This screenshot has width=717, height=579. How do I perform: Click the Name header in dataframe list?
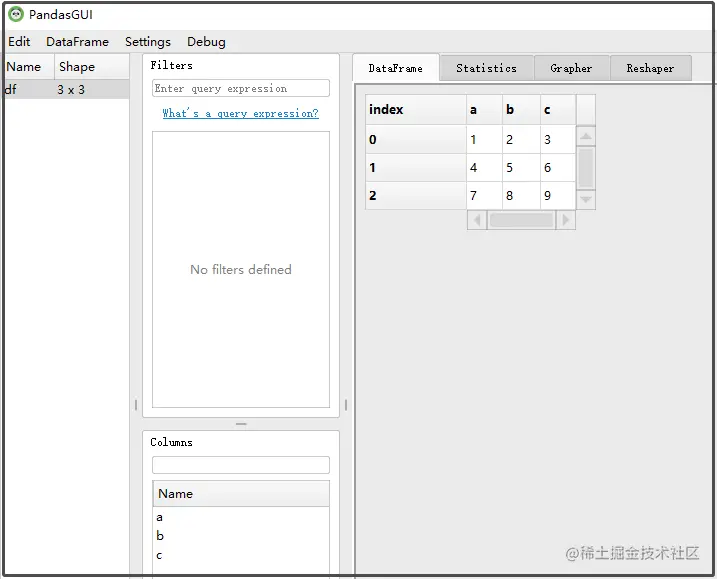coord(29,67)
